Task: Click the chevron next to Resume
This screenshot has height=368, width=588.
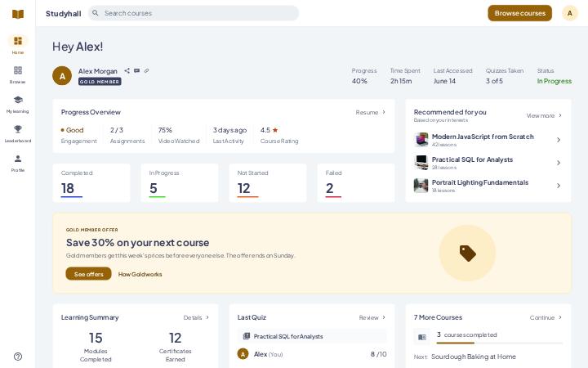Action: tap(384, 112)
